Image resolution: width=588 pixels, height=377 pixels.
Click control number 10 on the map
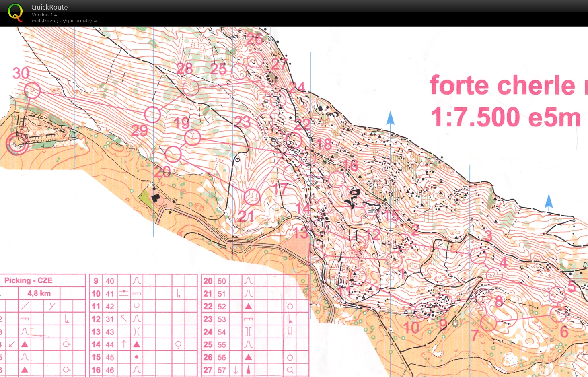[x=411, y=328]
